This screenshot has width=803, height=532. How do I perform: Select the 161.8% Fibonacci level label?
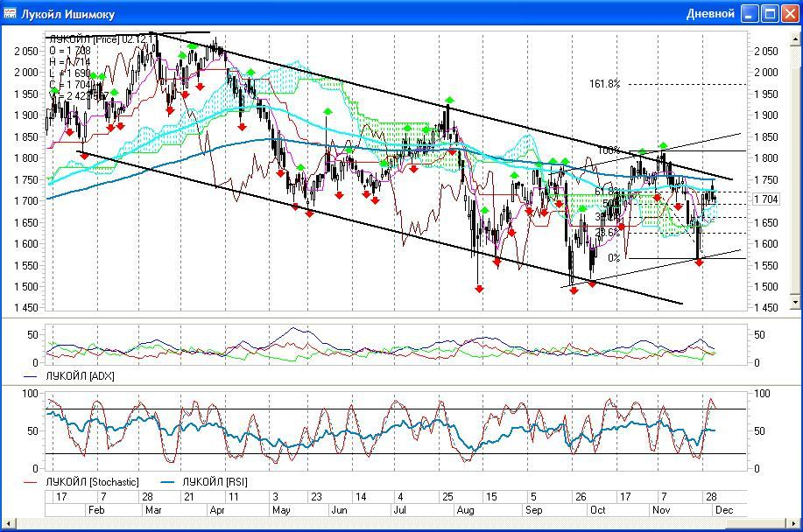[604, 84]
